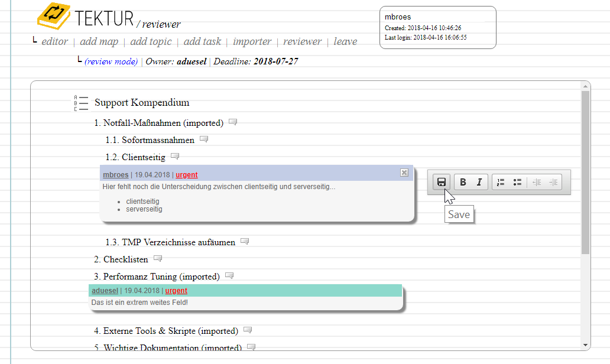Select add topic in navigation
This screenshot has height=364, width=610.
pyautogui.click(x=151, y=41)
